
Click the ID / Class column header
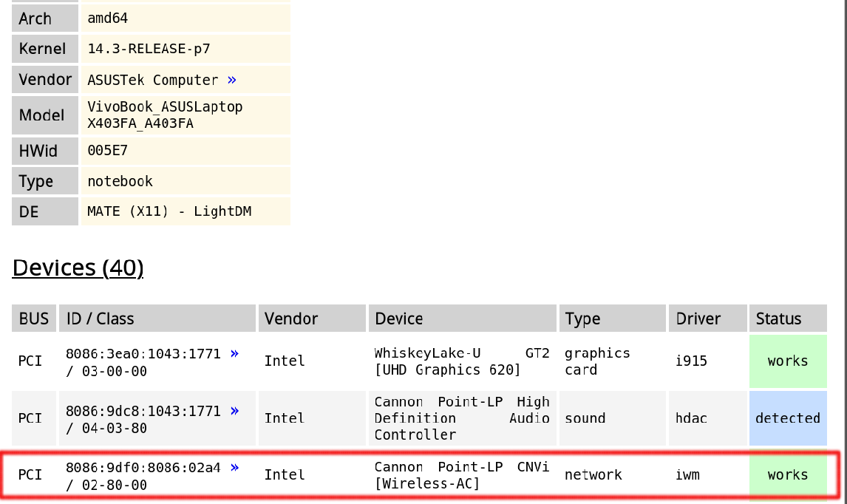[x=100, y=319]
